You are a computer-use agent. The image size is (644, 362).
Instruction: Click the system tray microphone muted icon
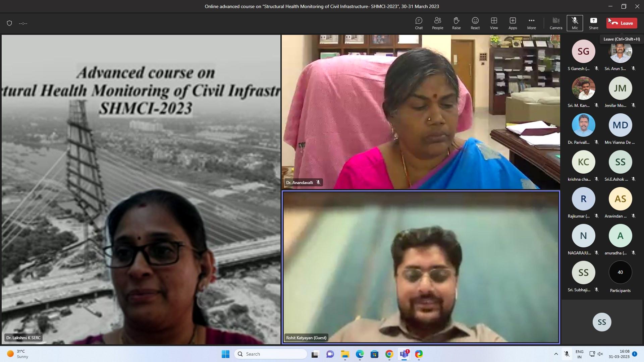point(567,354)
